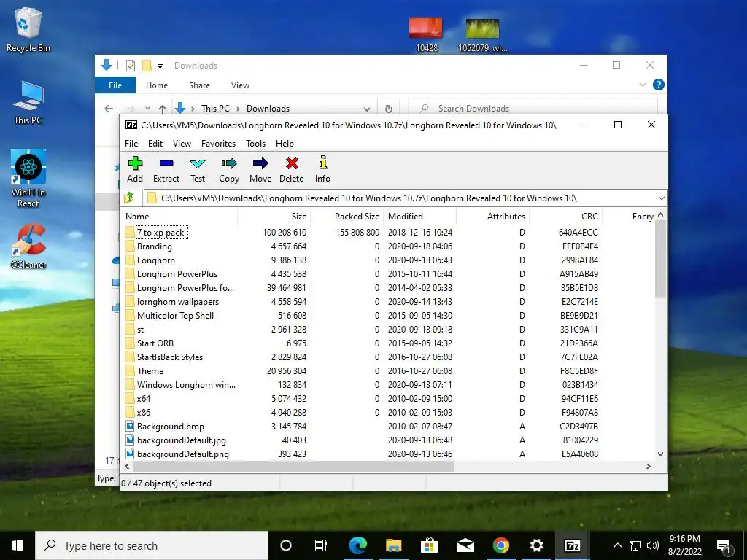The height and width of the screenshot is (560, 747).
Task: Sort by the Attributes column header
Action: [x=493, y=216]
